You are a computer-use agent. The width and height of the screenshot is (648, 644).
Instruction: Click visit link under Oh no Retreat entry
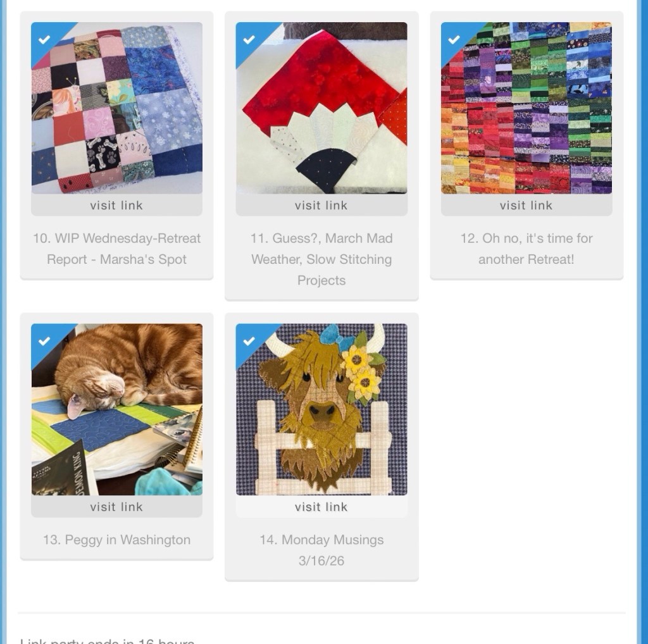[526, 206]
